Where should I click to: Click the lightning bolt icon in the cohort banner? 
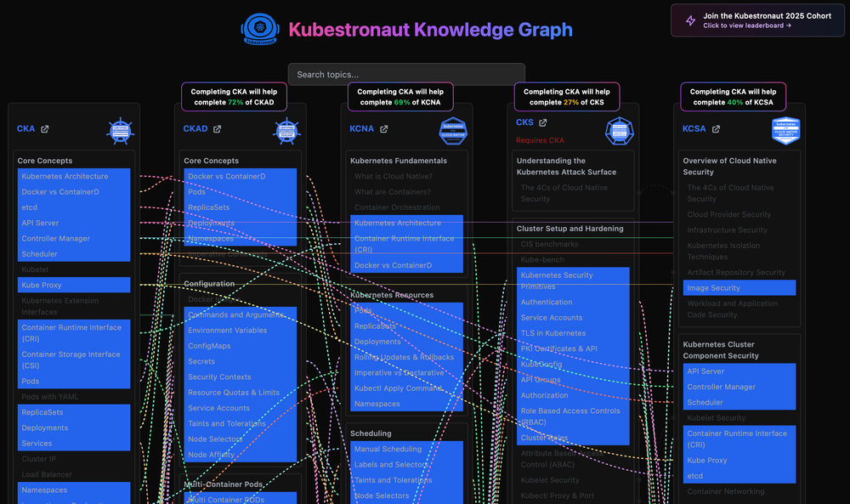(x=690, y=20)
